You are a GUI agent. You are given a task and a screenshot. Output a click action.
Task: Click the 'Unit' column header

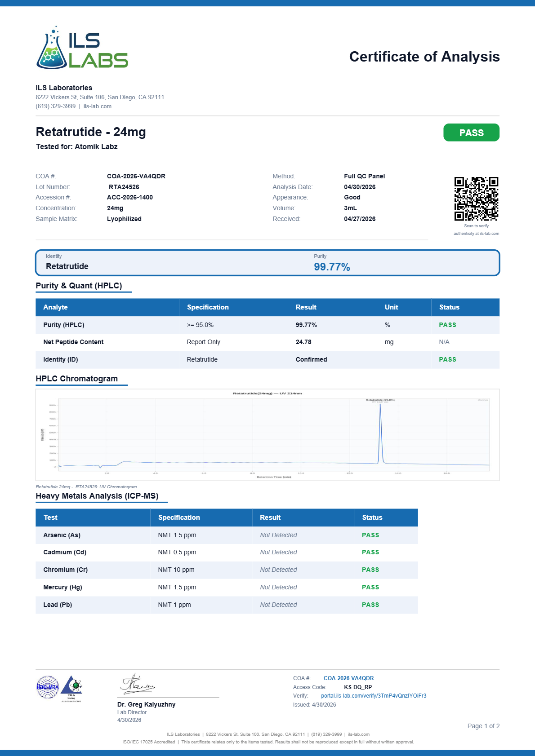click(391, 307)
